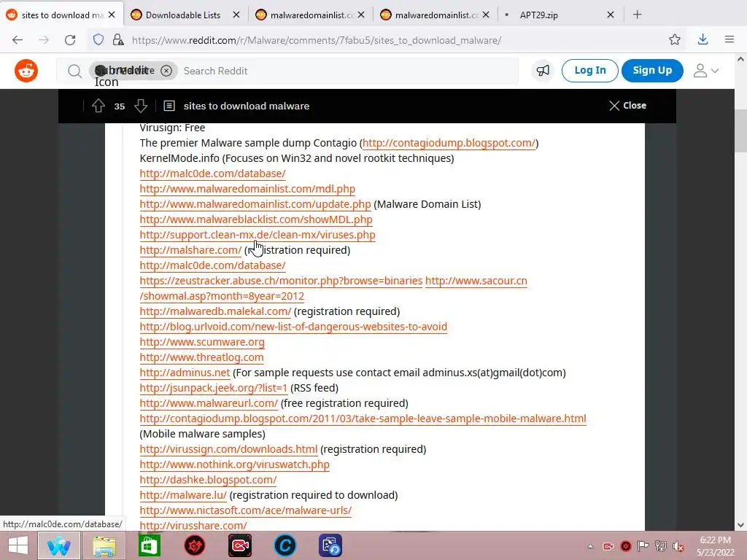Open the virussign.com/downloads.html link
The image size is (747, 560).
point(228,449)
